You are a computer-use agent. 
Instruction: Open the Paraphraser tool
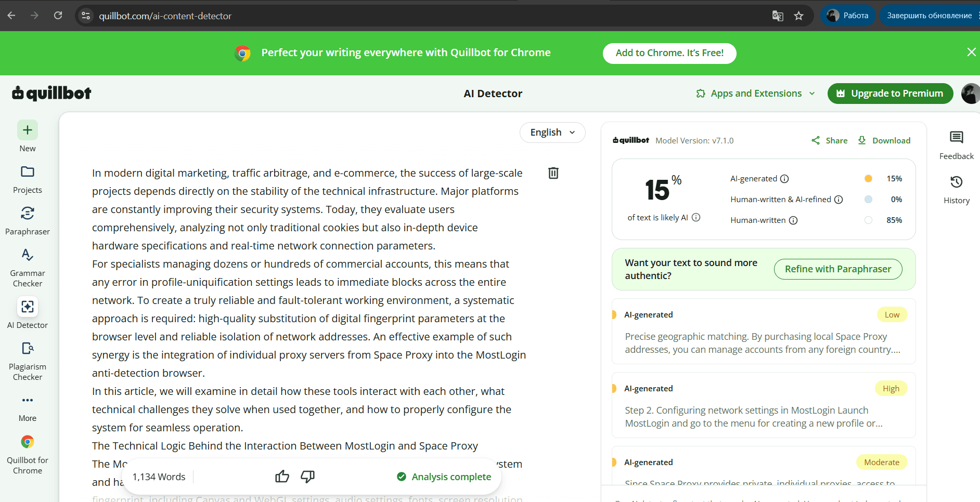[28, 221]
